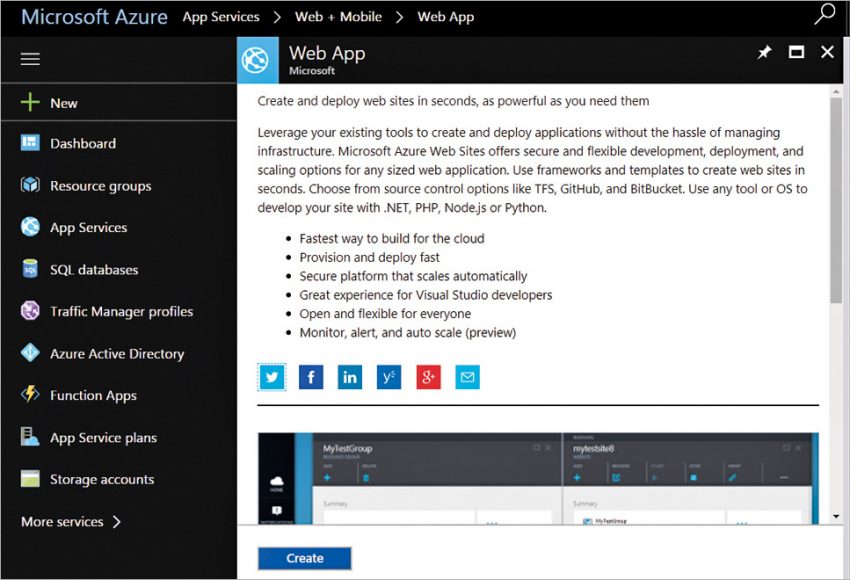The width and height of the screenshot is (850, 580).
Task: Share the Web App via email
Action: point(467,377)
